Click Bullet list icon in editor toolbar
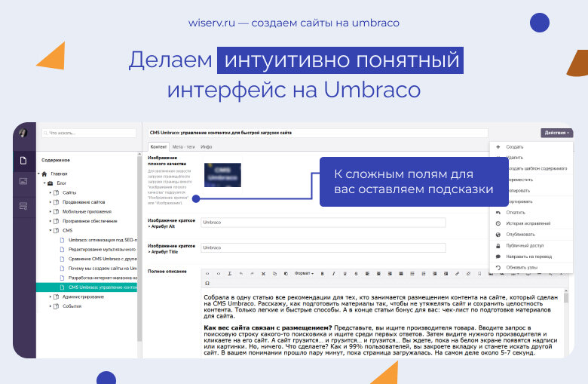The height and width of the screenshot is (384, 588). 412,274
